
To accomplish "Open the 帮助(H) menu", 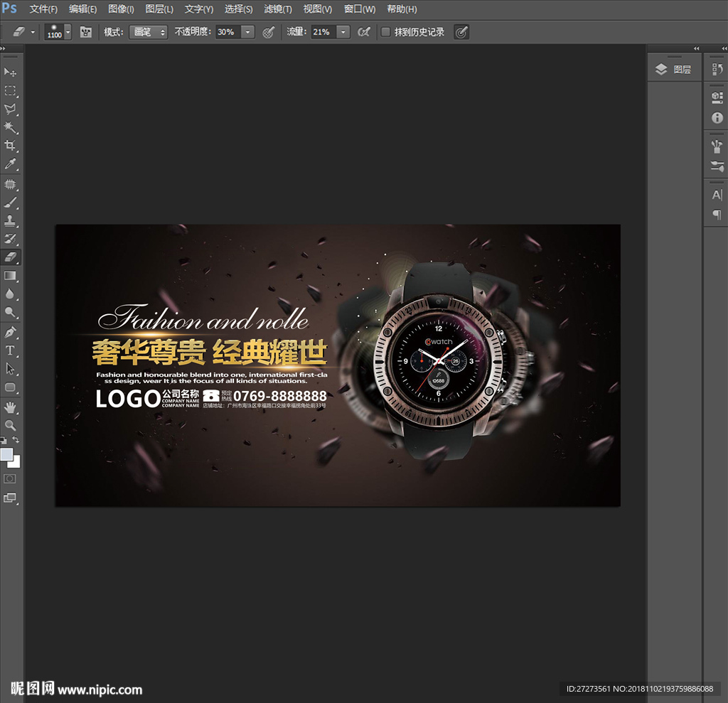I will [402, 9].
